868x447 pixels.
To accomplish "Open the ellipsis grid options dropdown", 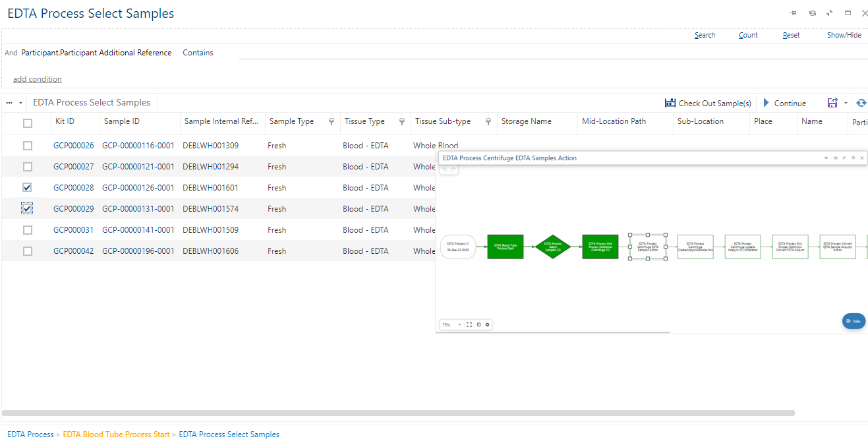I will tap(14, 103).
